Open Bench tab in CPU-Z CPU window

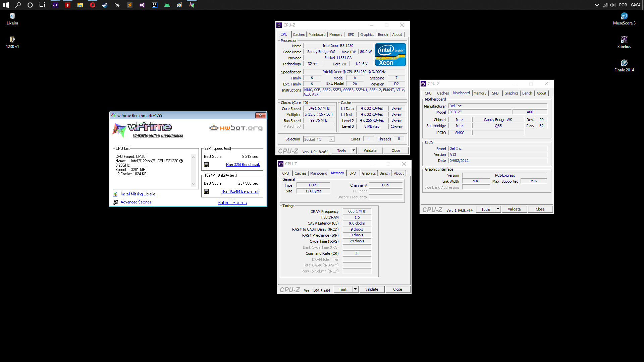tap(383, 35)
